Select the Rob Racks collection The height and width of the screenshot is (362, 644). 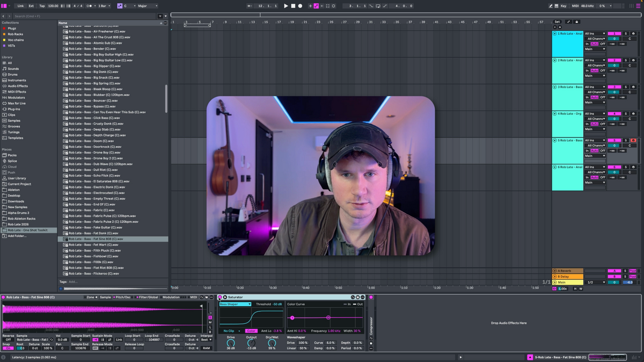click(15, 34)
